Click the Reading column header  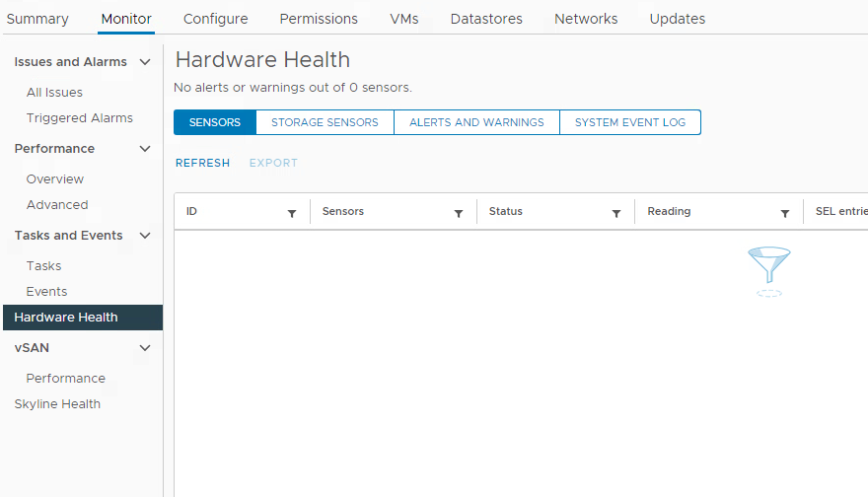669,211
